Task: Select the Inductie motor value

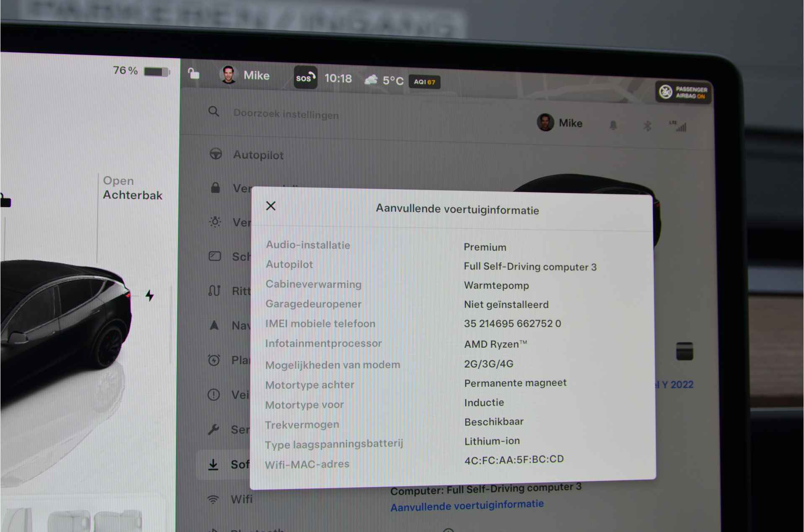Action: pos(484,402)
